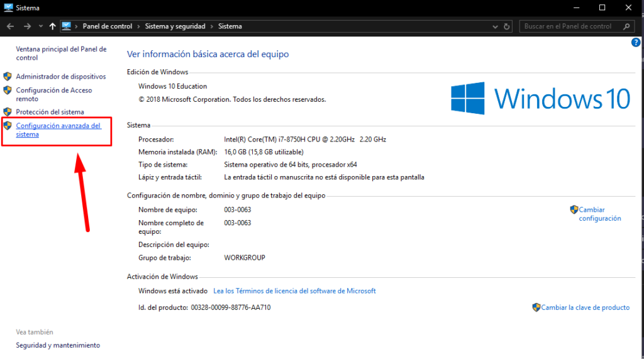Open help with the blue question mark
644x359 pixels.
click(x=636, y=42)
